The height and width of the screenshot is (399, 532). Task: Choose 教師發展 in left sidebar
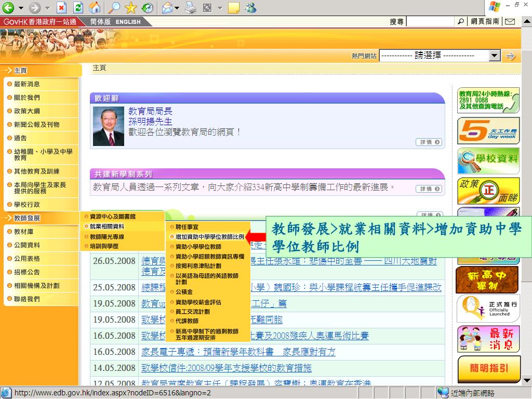click(27, 218)
